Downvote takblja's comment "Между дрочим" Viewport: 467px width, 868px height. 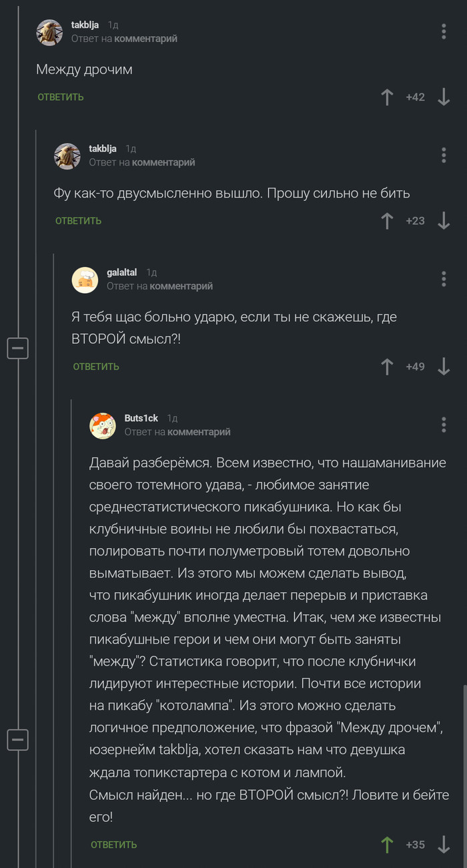pyautogui.click(x=444, y=97)
